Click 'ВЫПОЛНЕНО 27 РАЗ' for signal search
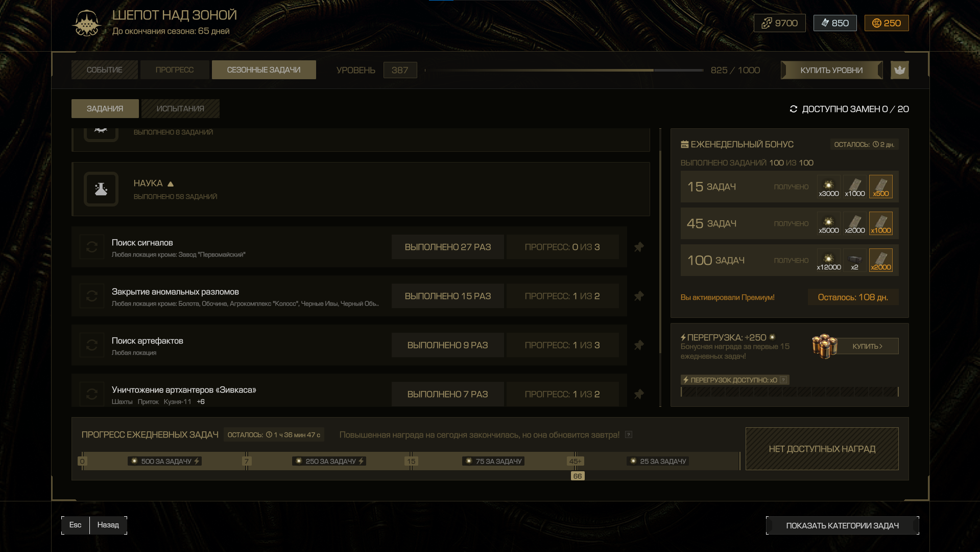 447,247
